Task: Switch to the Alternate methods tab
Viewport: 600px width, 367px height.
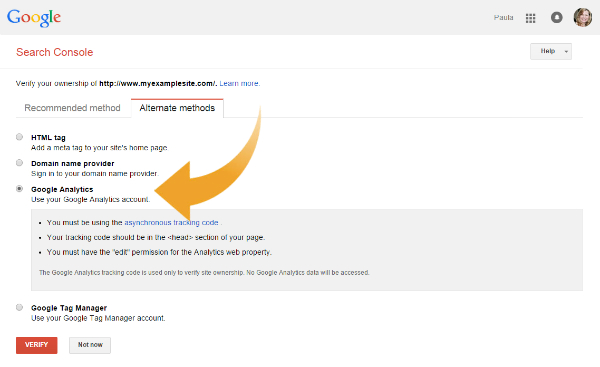Action: coord(177,108)
